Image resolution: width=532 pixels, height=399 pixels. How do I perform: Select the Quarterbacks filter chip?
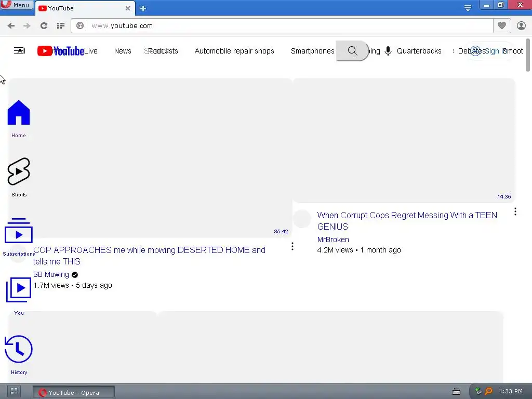419,51
